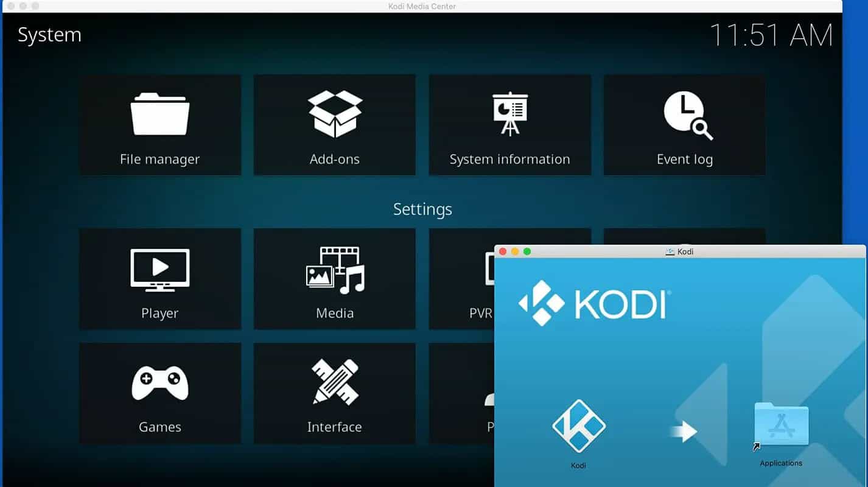Screen dimensions: 868x487
Task: Open System information tile
Action: coord(510,125)
